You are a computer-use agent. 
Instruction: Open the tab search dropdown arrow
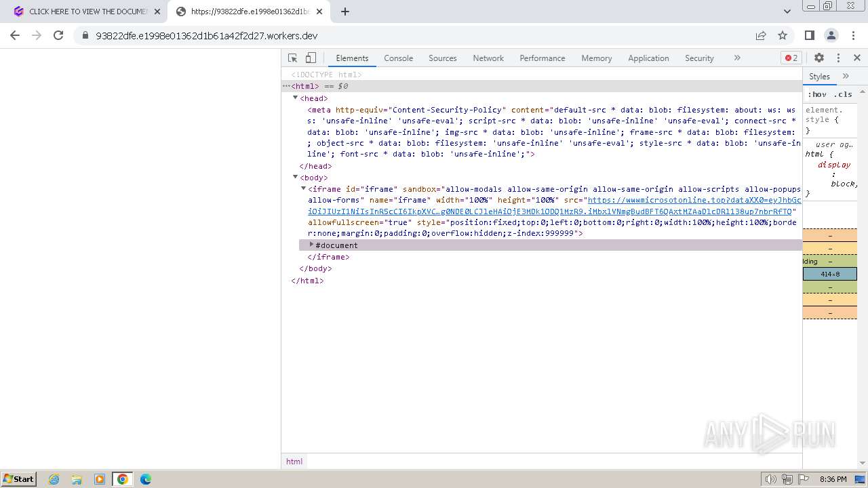pos(787,12)
